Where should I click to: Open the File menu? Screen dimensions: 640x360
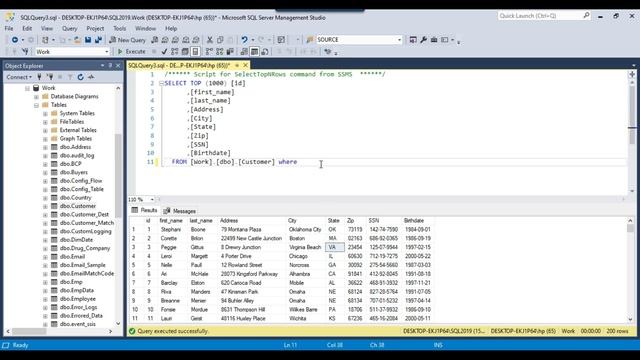coord(9,29)
